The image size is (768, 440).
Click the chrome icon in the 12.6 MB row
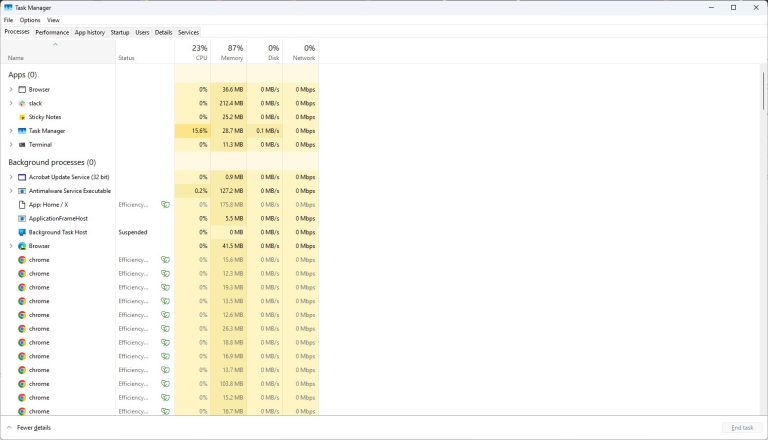[x=22, y=315]
